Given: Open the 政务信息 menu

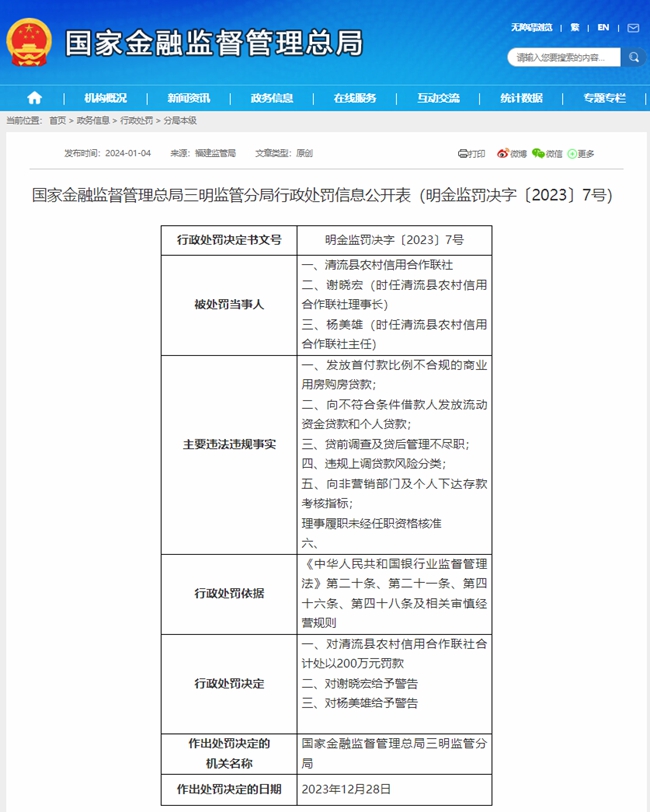Looking at the screenshot, I should 272,98.
